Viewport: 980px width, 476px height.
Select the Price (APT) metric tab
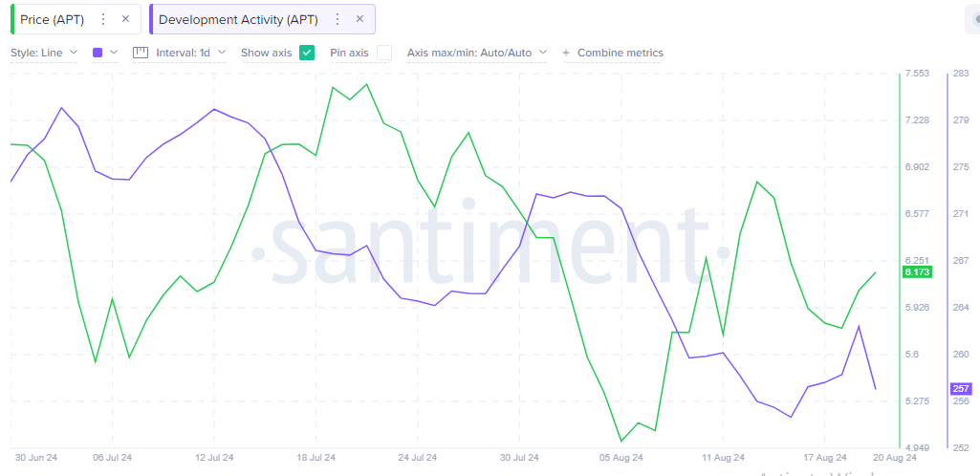click(52, 19)
